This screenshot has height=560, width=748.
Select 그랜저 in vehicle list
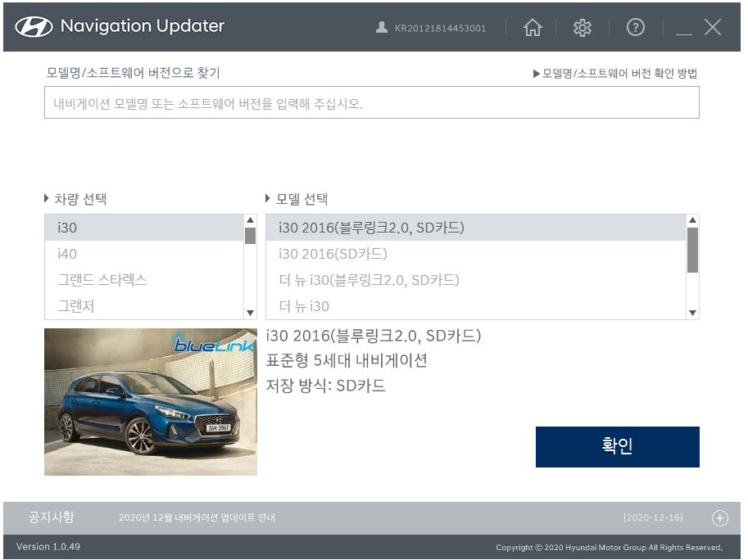(144, 306)
